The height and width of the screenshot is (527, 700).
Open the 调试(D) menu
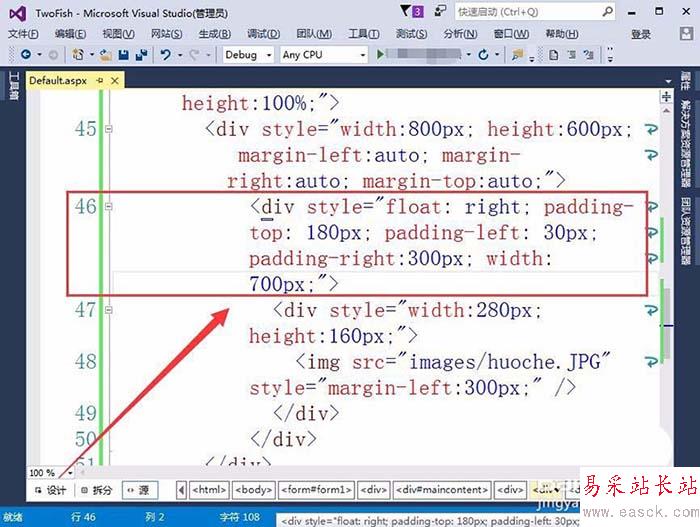point(263,34)
